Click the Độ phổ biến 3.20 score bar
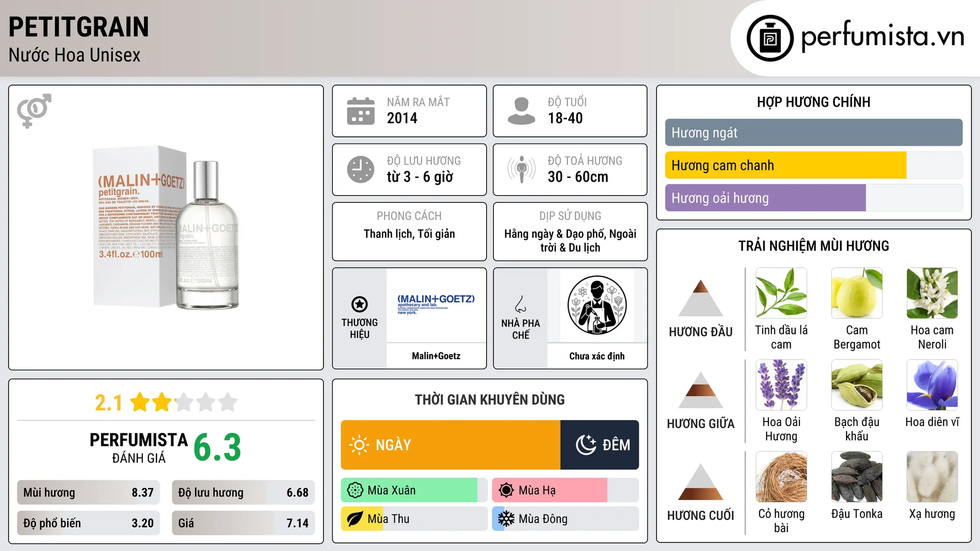Viewport: 980px width, 551px height. [89, 523]
